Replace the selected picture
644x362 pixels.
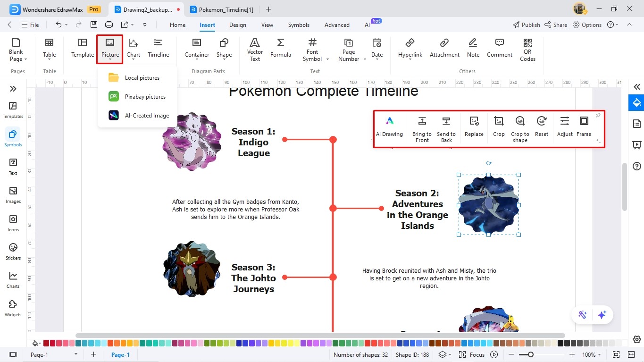click(x=474, y=127)
